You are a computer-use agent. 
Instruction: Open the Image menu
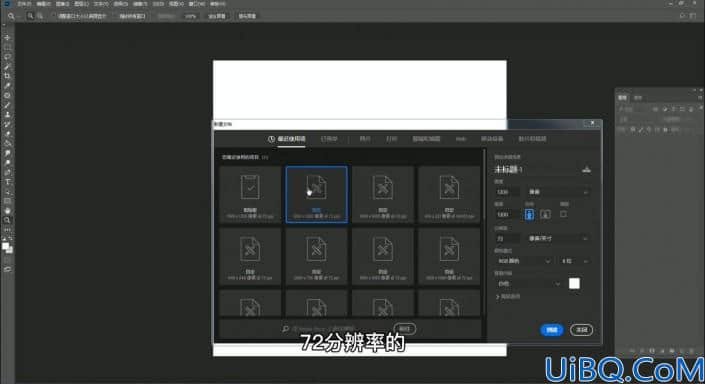click(x=62, y=4)
